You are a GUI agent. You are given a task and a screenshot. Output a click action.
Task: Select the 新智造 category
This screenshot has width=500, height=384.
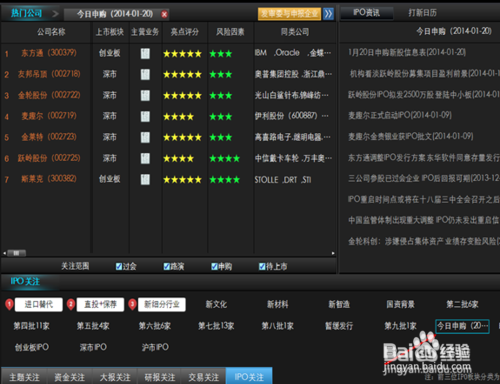point(339,304)
